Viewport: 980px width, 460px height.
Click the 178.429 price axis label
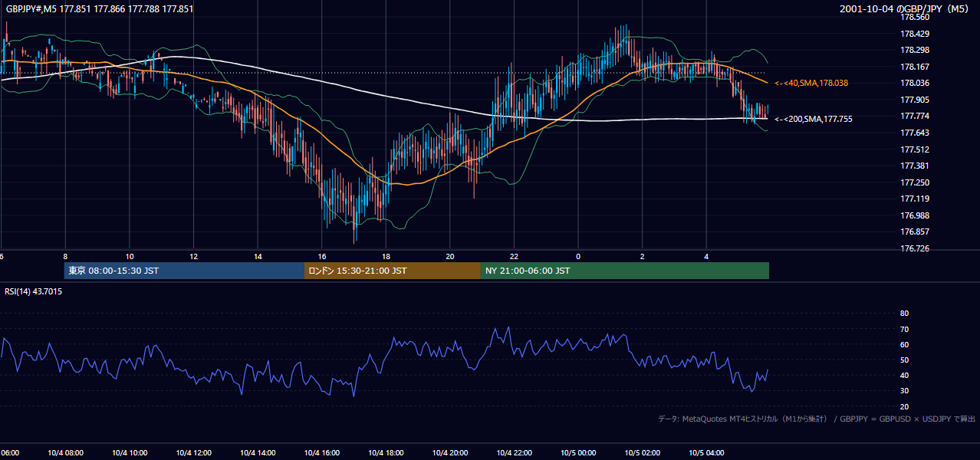click(914, 34)
